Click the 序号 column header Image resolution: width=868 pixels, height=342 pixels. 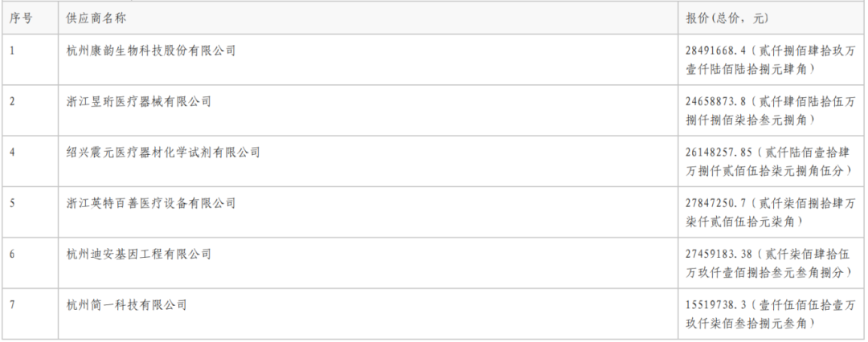coord(19,18)
